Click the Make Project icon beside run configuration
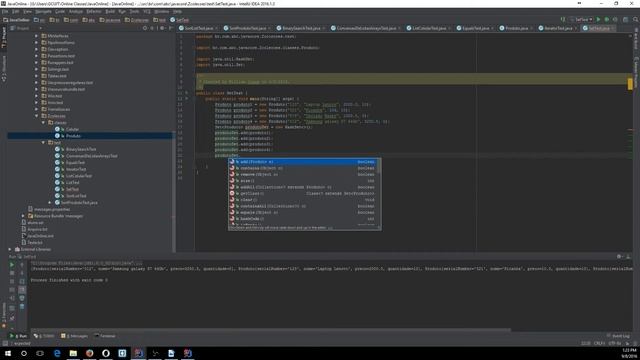Viewport: 640px width, 360px height. coord(563,20)
